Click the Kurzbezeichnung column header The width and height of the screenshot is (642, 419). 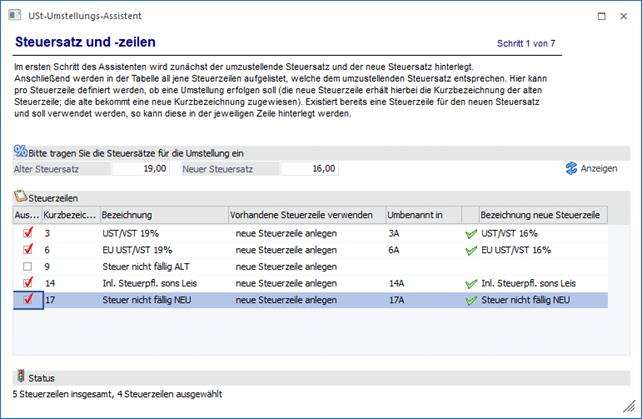pyautogui.click(x=69, y=215)
